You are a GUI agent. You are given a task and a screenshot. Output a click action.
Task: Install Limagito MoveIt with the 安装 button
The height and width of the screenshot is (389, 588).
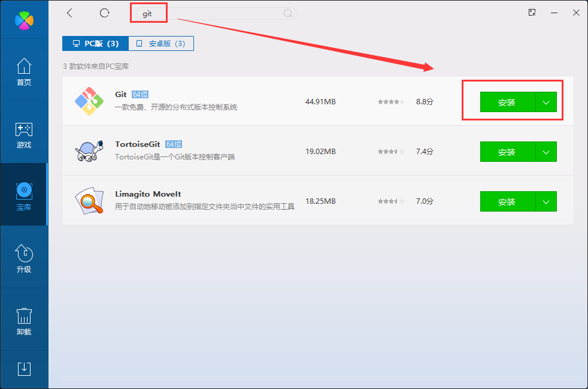coord(507,201)
